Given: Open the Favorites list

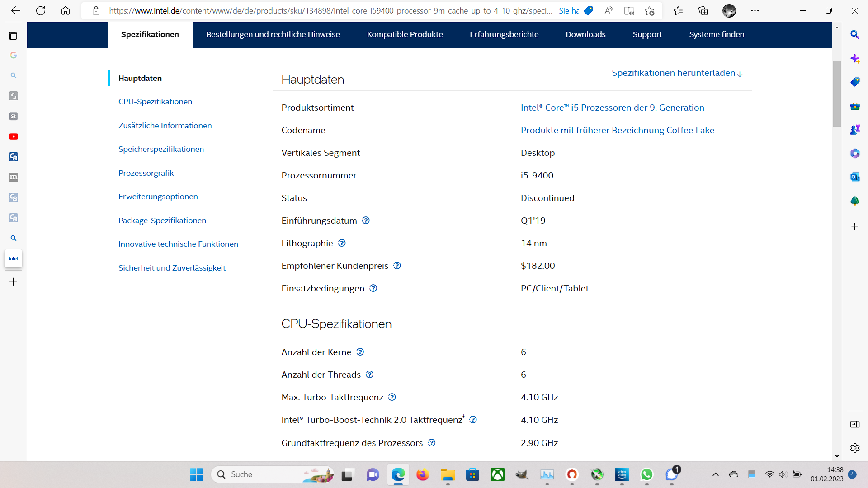Looking at the screenshot, I should click(678, 11).
